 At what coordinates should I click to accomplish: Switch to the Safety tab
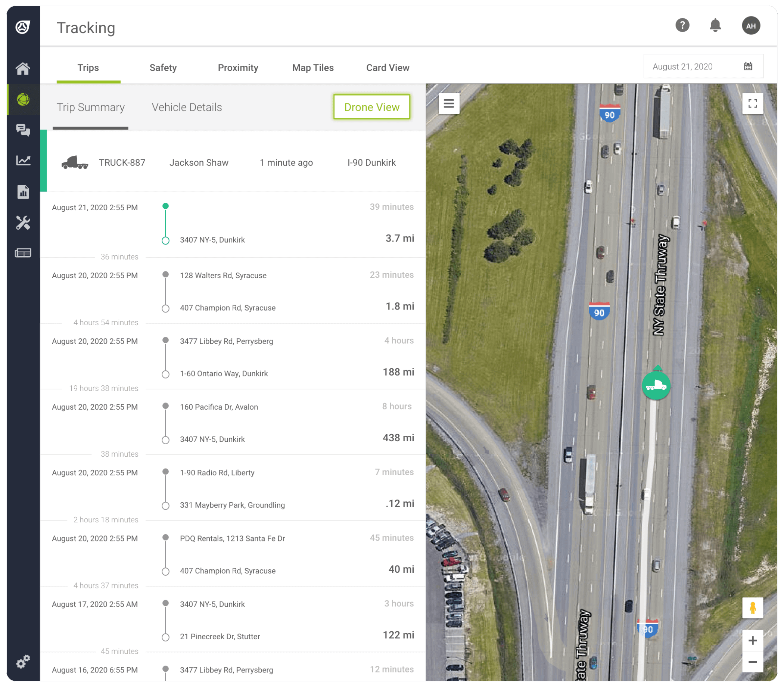pos(163,68)
